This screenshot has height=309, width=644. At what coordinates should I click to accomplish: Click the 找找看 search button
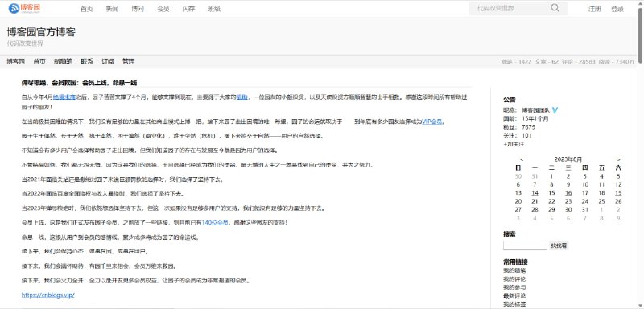pyautogui.click(x=559, y=245)
